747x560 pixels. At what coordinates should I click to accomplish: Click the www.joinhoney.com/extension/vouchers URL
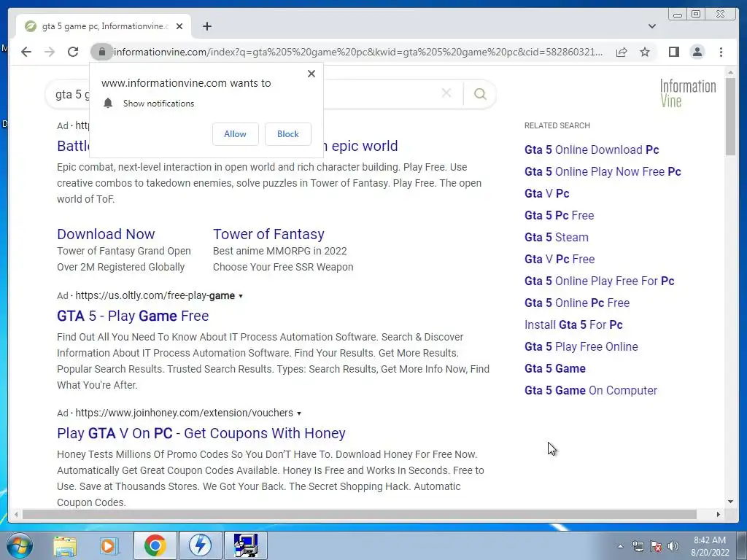point(185,413)
